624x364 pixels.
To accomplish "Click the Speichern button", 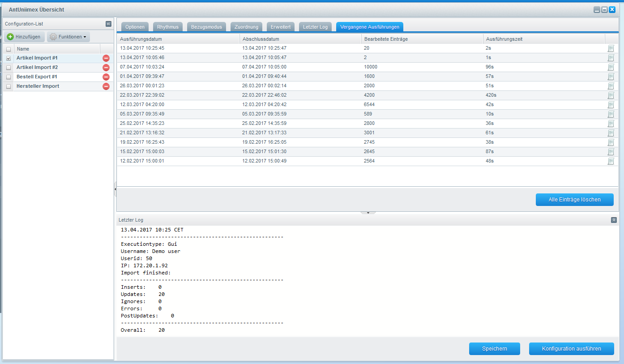I will (x=495, y=349).
